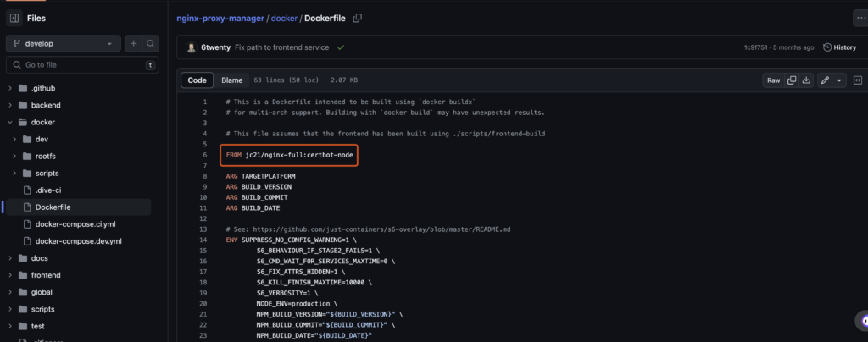
Task: Open the 6twenty author profile link
Action: click(x=215, y=47)
